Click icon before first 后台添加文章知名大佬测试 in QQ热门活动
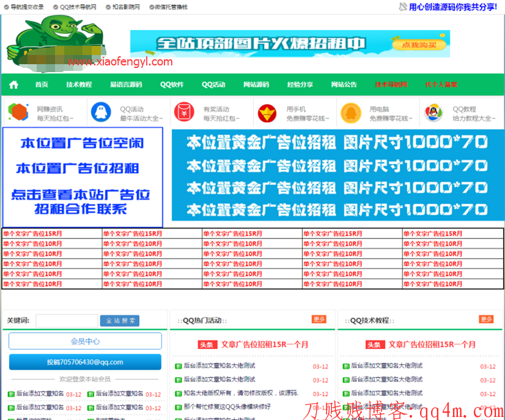The height and width of the screenshot is (420, 505). pyautogui.click(x=178, y=366)
